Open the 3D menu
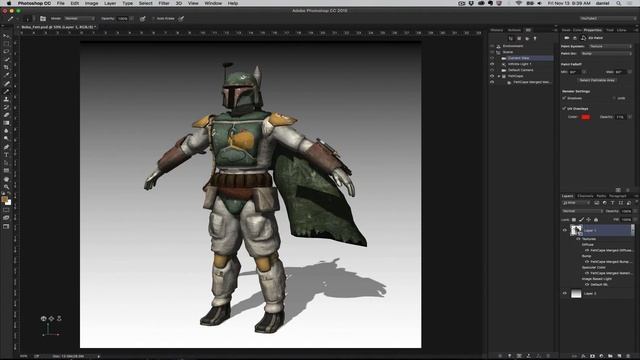This screenshot has height=360, width=640. coord(179,3)
